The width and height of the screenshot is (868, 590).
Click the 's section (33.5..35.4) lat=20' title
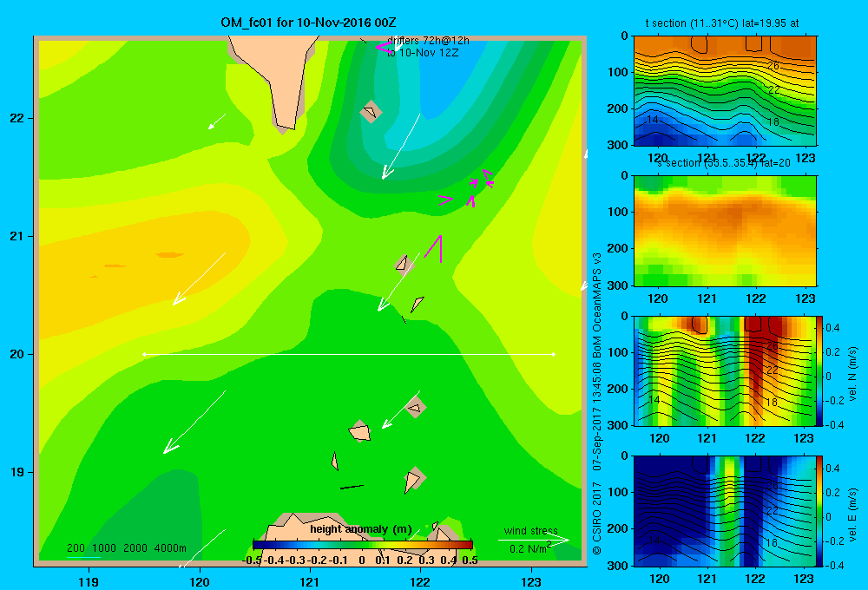[x=723, y=163]
